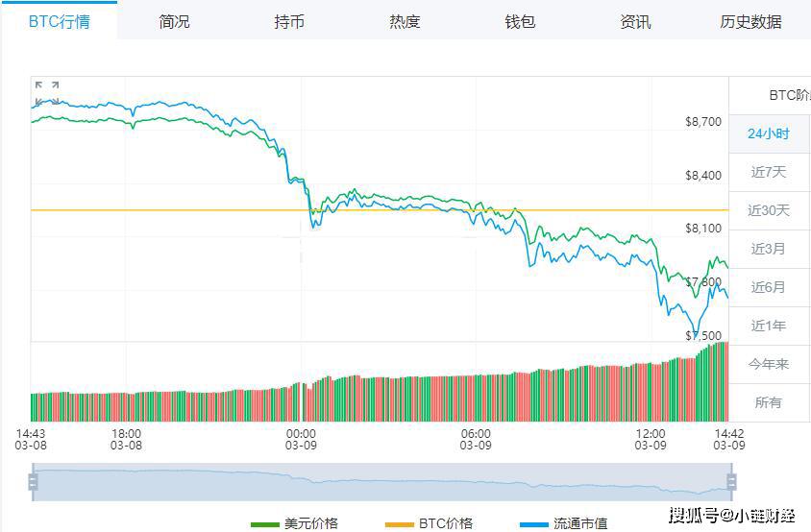The height and width of the screenshot is (532, 811).
Task: Choose the 近3月 time range
Action: click(x=769, y=249)
